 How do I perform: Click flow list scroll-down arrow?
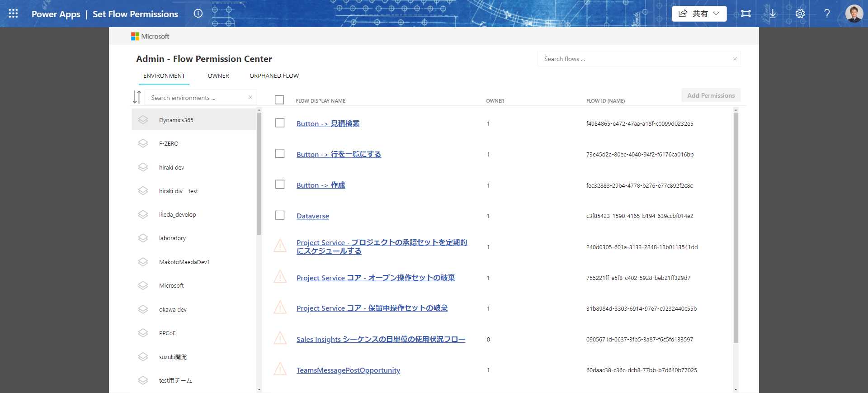[736, 389]
